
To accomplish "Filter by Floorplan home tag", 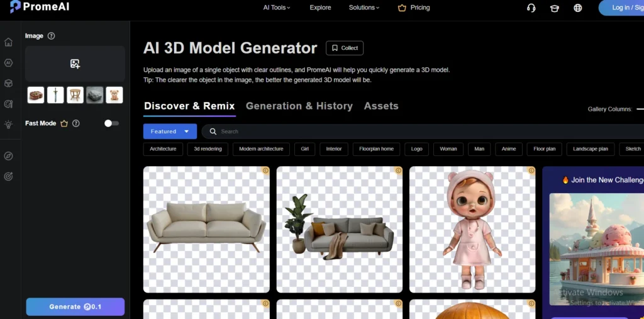I will coord(376,149).
